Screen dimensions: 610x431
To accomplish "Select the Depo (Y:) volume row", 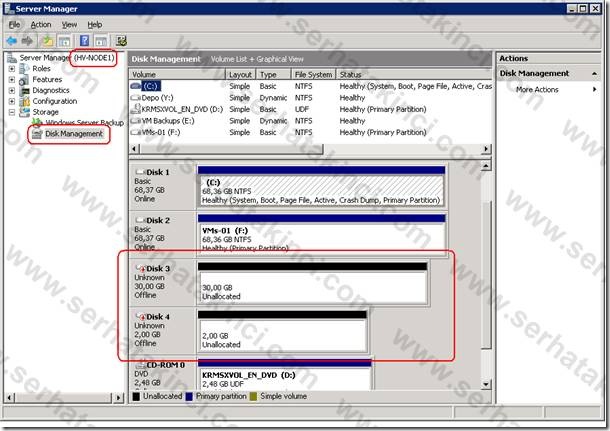I will (310, 98).
